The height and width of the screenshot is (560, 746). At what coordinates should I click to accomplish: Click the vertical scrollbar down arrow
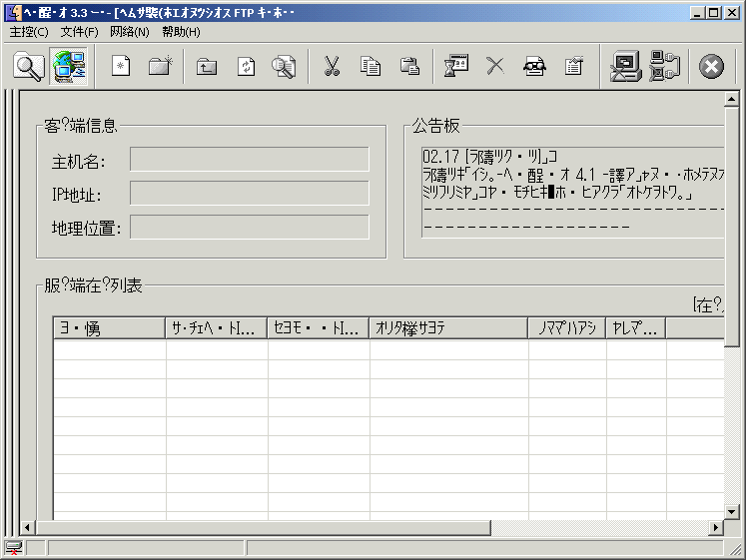point(732,511)
